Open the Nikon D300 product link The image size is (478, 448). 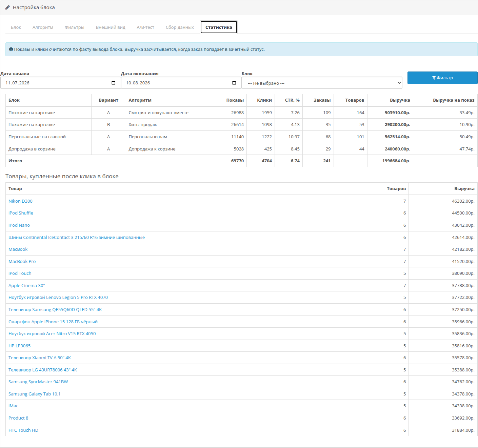(x=20, y=201)
